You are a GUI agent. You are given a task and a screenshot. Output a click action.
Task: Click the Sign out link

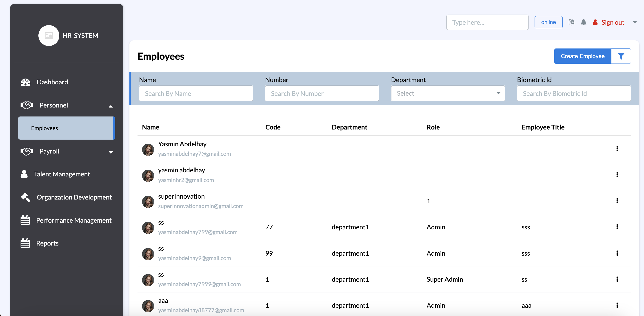[x=613, y=22]
